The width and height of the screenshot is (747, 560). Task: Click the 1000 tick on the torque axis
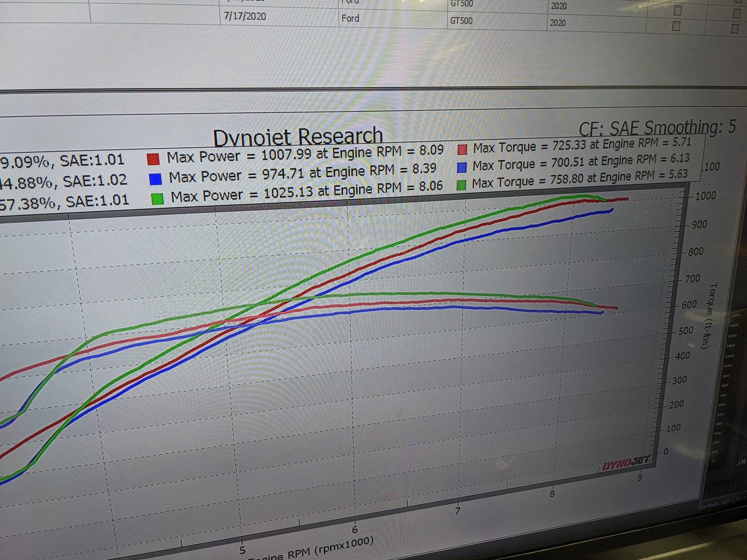tap(705, 196)
